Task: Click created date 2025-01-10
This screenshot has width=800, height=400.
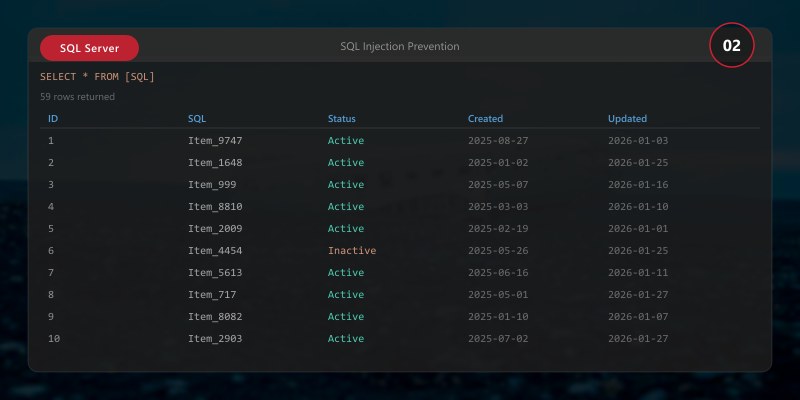Action: pos(498,316)
